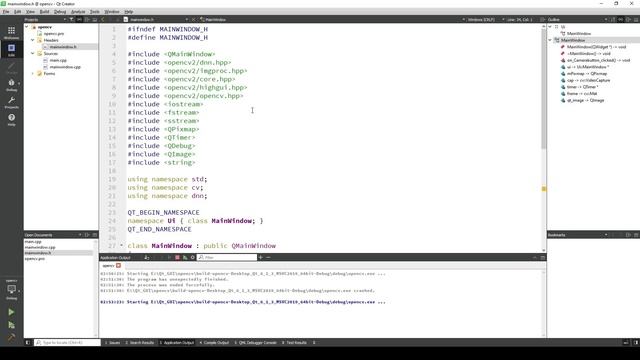Start debugging with the Run-with-bug button
The image size is (640, 360).
point(11,325)
